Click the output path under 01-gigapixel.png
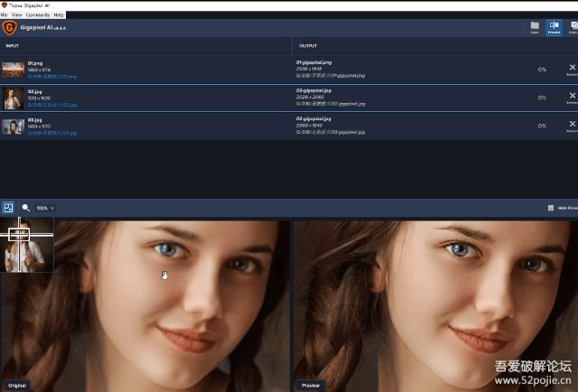Viewport: 578px width, 392px height. click(331, 76)
